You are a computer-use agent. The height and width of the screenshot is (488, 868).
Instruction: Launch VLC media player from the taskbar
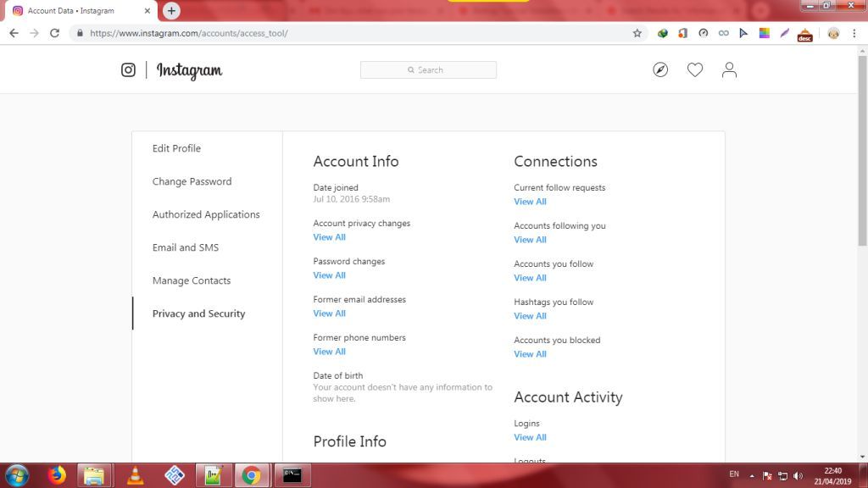click(x=135, y=475)
